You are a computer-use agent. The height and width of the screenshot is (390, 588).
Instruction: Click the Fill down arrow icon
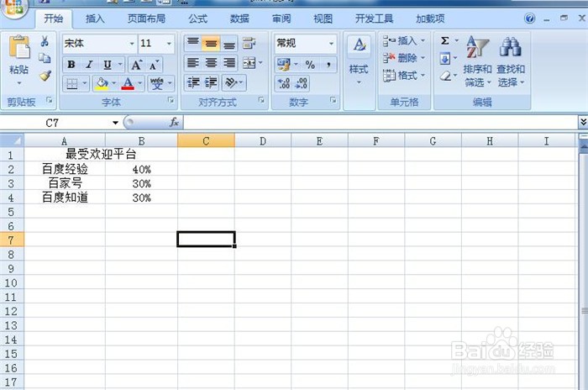point(444,58)
